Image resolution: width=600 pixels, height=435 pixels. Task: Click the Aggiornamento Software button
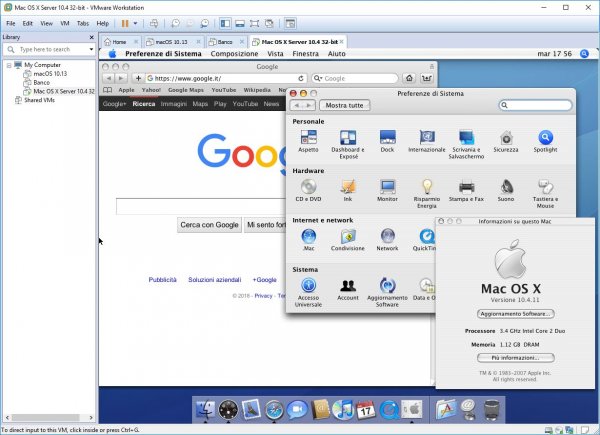pyautogui.click(x=515, y=313)
